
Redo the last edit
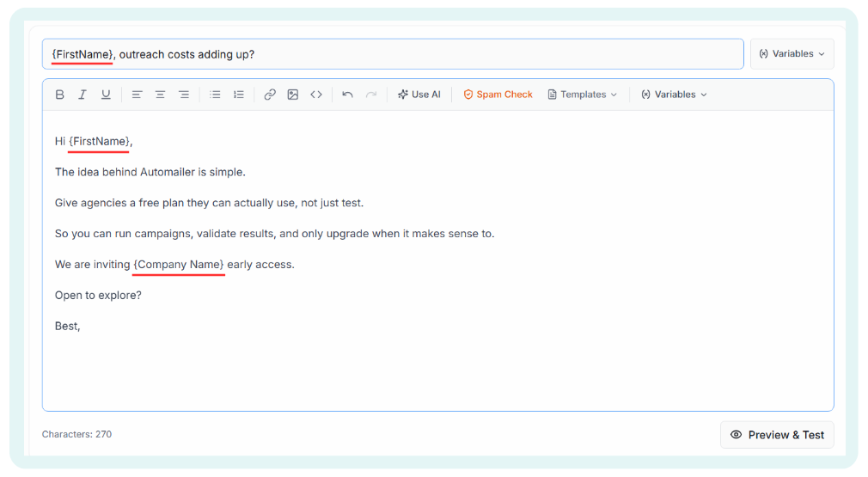coord(371,95)
